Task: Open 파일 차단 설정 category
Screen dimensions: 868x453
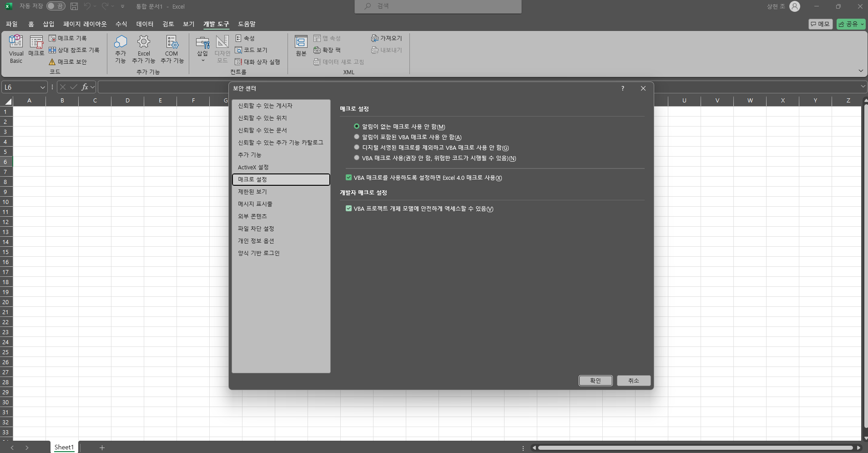Action: coord(281,229)
